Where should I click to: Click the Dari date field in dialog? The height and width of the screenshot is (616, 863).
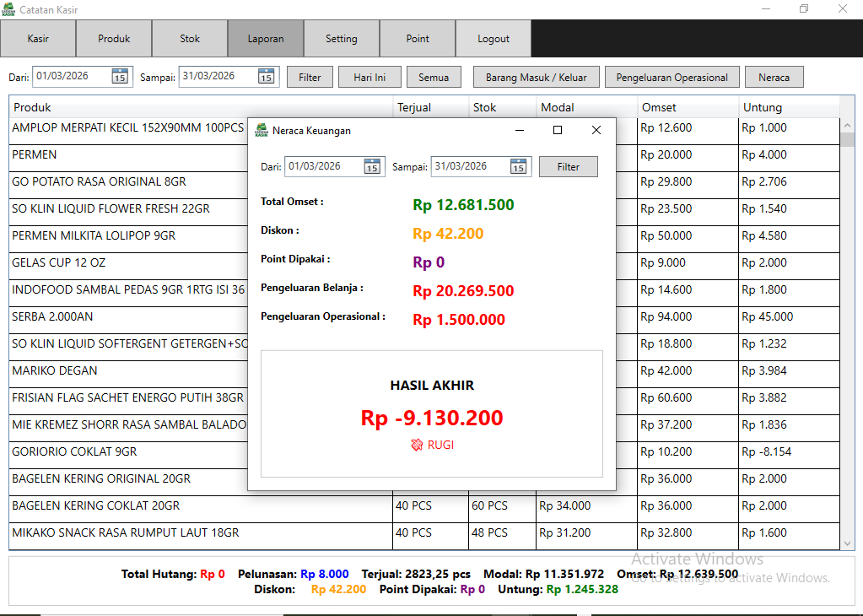pos(324,167)
